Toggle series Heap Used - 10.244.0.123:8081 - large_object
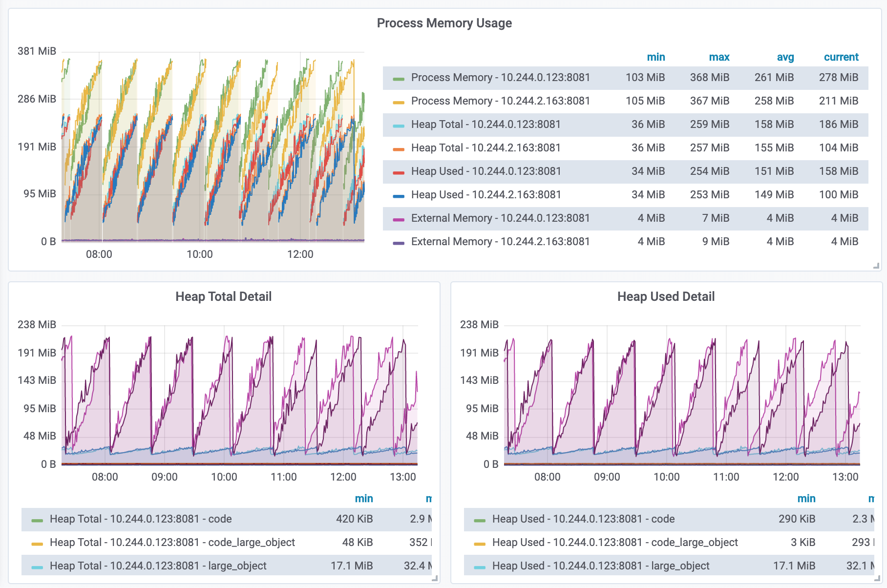887x588 pixels. click(x=601, y=566)
